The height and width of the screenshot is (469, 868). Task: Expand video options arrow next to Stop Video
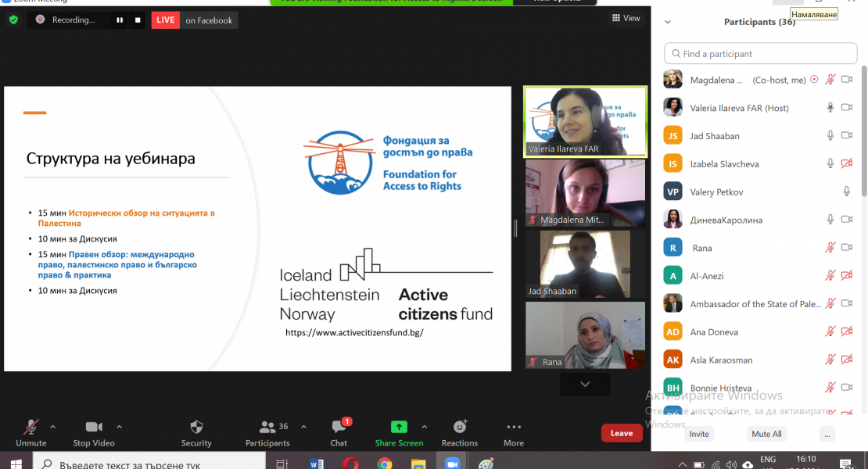click(x=119, y=427)
